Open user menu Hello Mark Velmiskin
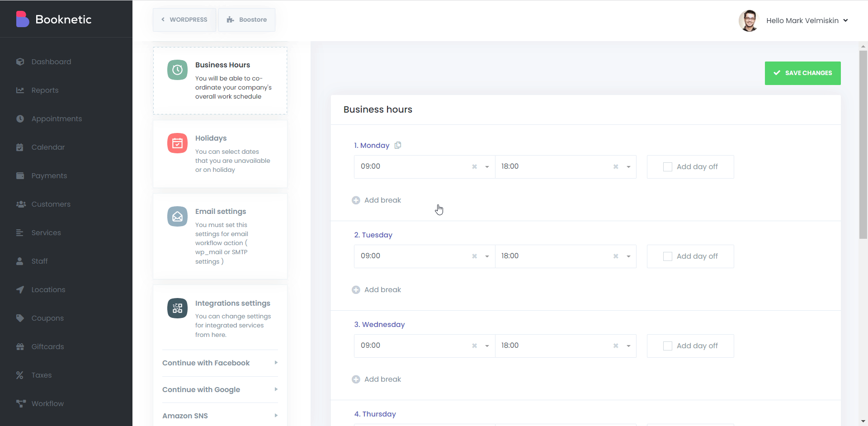 807,20
